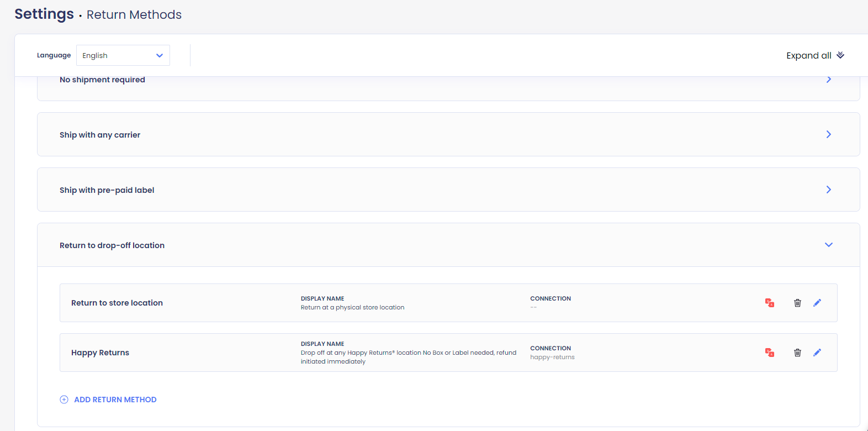
Task: Open translation icon for Return to store location
Action: (770, 303)
